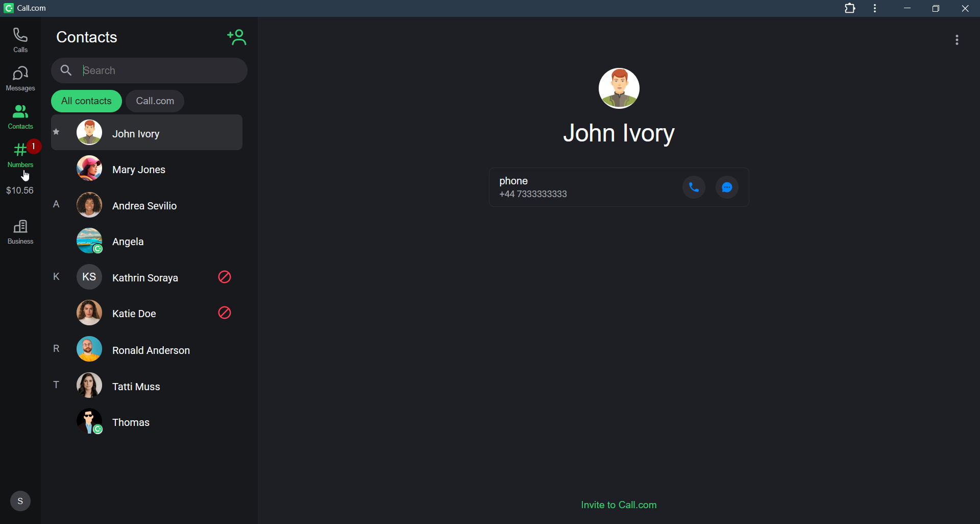980x524 pixels.
Task: Click the search magnifier icon
Action: pos(66,70)
